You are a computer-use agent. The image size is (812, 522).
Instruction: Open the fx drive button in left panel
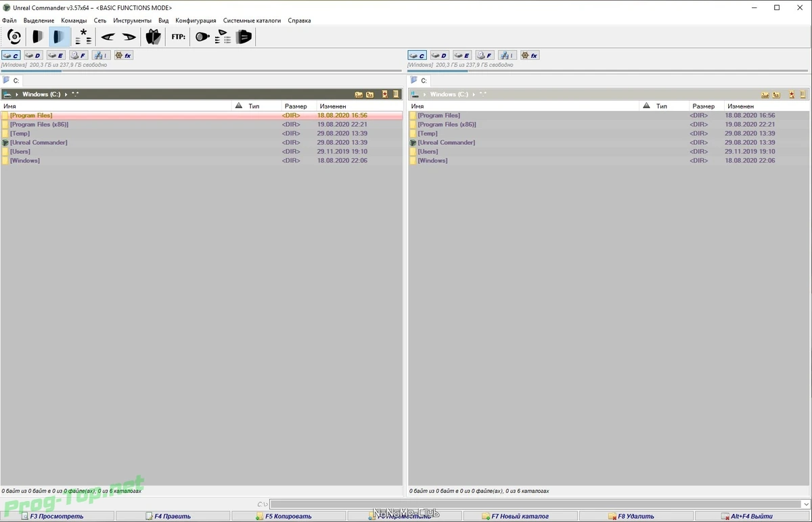[x=123, y=56]
